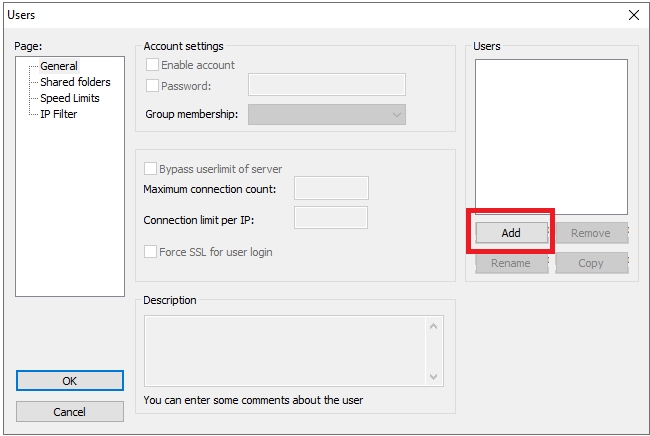Image resolution: width=650 pixels, height=436 pixels.
Task: Toggle Force SSL for user login
Action: [151, 252]
